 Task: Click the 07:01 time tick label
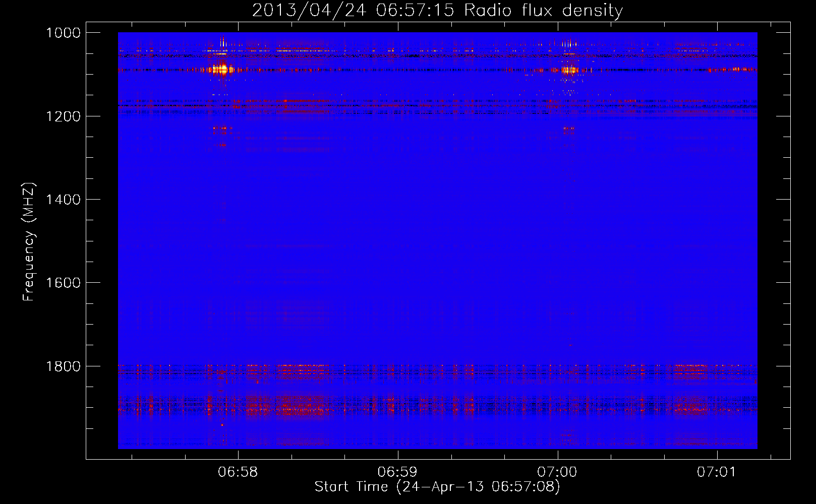[x=717, y=472]
